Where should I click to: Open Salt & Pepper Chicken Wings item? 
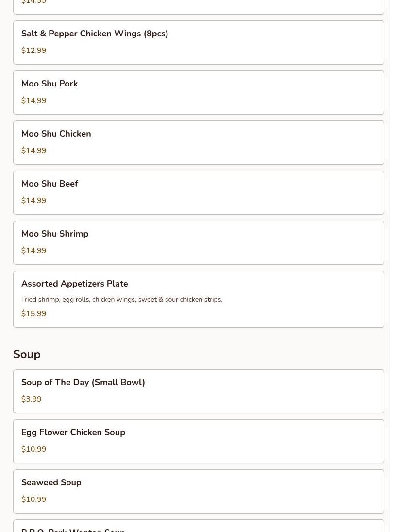[x=95, y=34]
